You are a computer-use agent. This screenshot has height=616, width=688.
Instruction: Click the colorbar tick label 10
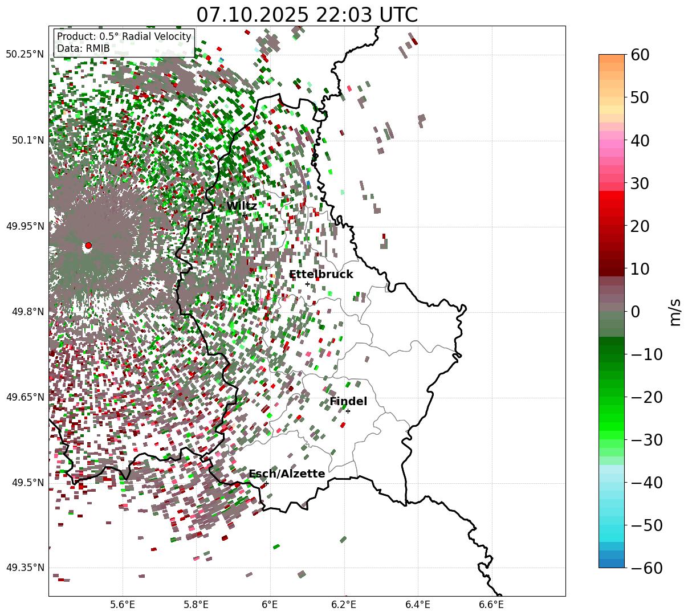(641, 268)
